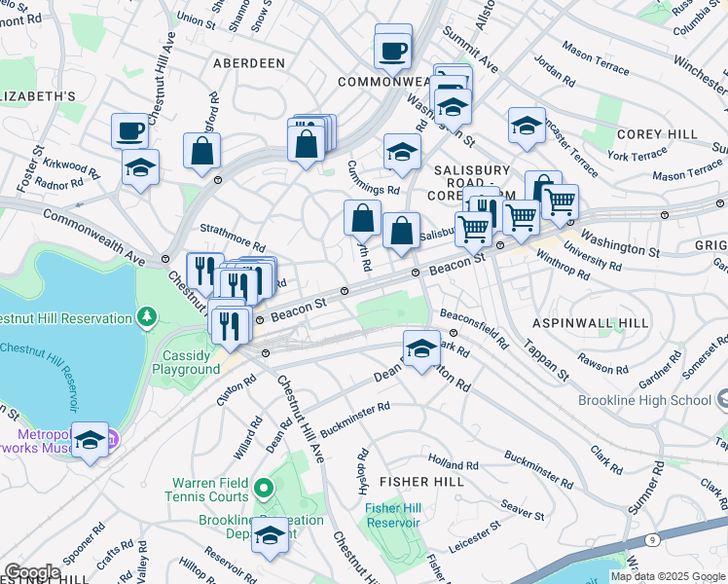Image resolution: width=728 pixels, height=584 pixels.
Task: Click the ABERDEEN neighborhood label
Action: click(x=249, y=63)
